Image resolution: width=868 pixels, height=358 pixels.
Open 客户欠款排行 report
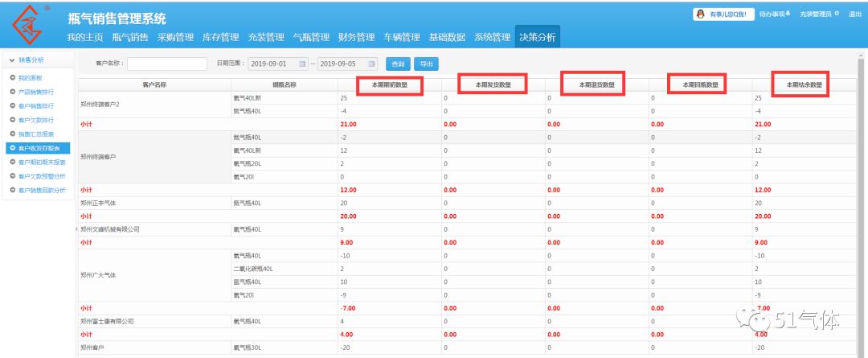tap(36, 120)
